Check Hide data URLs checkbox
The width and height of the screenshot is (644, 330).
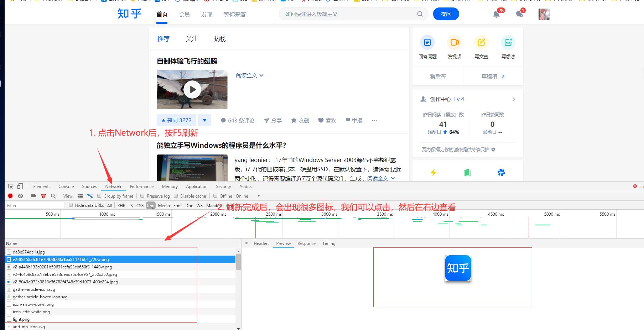pyautogui.click(x=71, y=205)
